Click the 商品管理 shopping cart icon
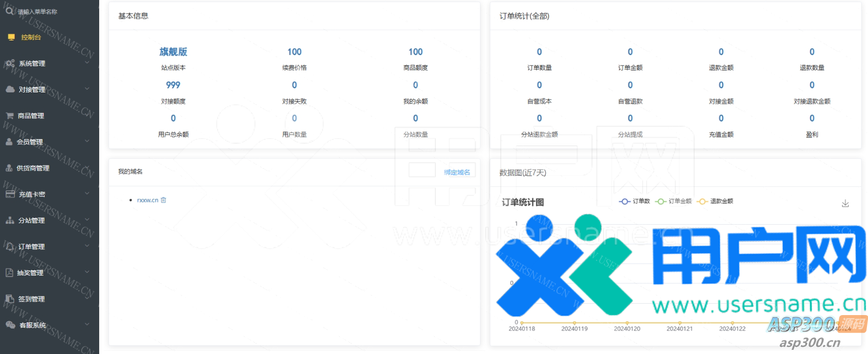Image resolution: width=868 pixels, height=354 pixels. (x=10, y=116)
